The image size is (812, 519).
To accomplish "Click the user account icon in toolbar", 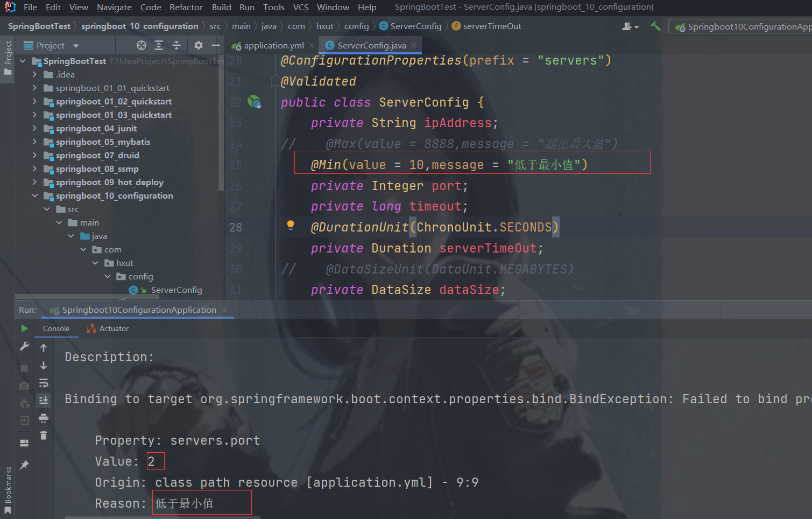I will tap(630, 26).
